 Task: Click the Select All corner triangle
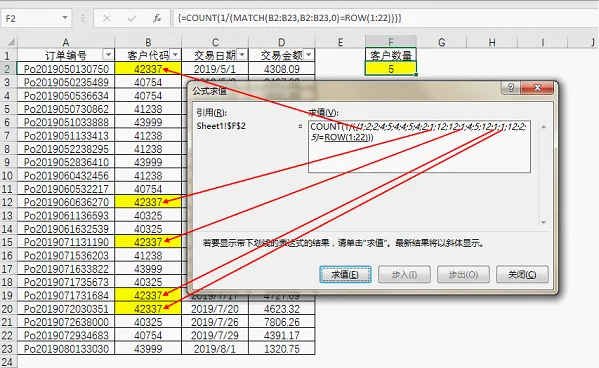(x=11, y=42)
